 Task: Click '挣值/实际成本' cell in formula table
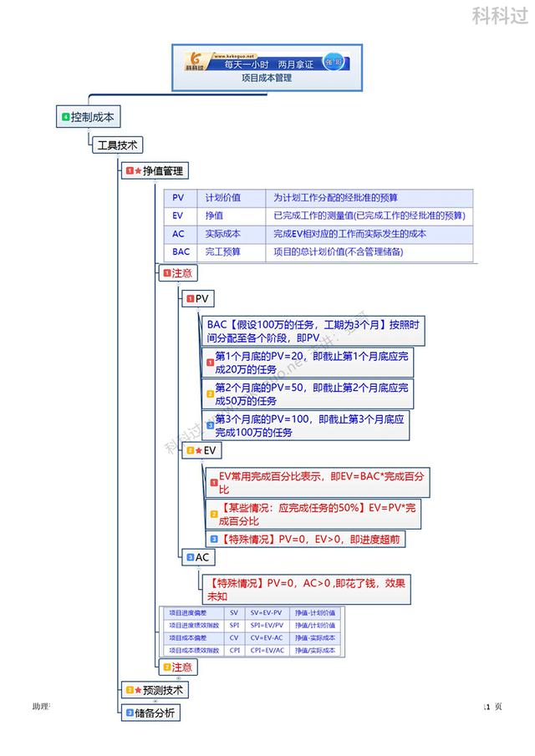(315, 651)
